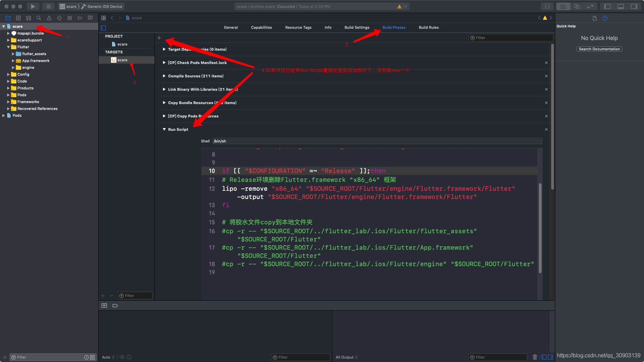Click the related items grid icon
Viewport: 644px width, 362px height.
click(x=104, y=18)
